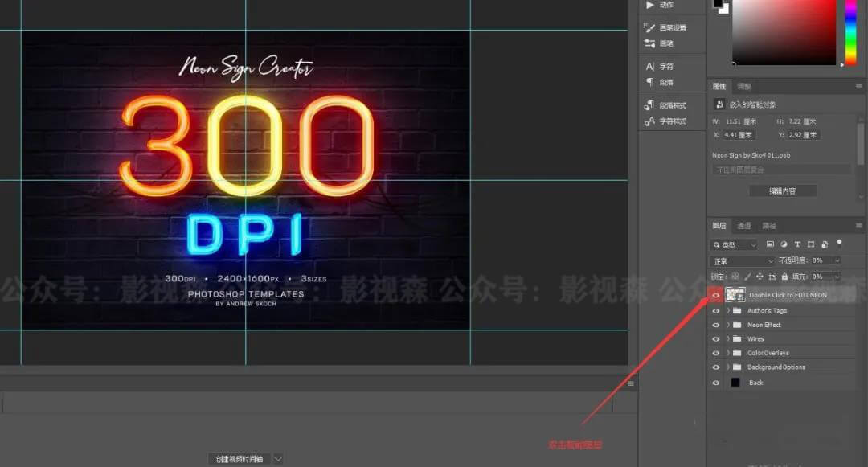
Task: Click the Edit Contents (编辑内容) button
Action: 782,190
